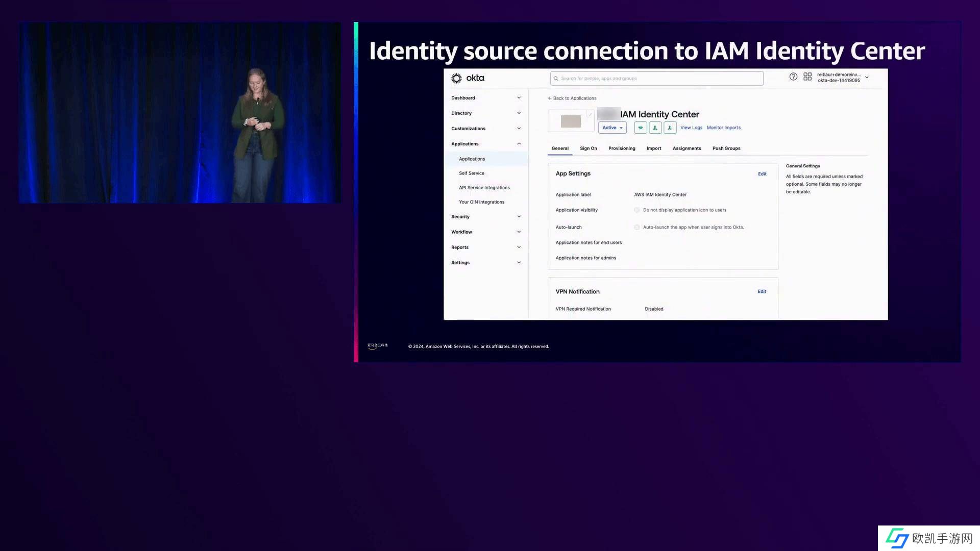Open the apps grid icon

click(x=807, y=77)
